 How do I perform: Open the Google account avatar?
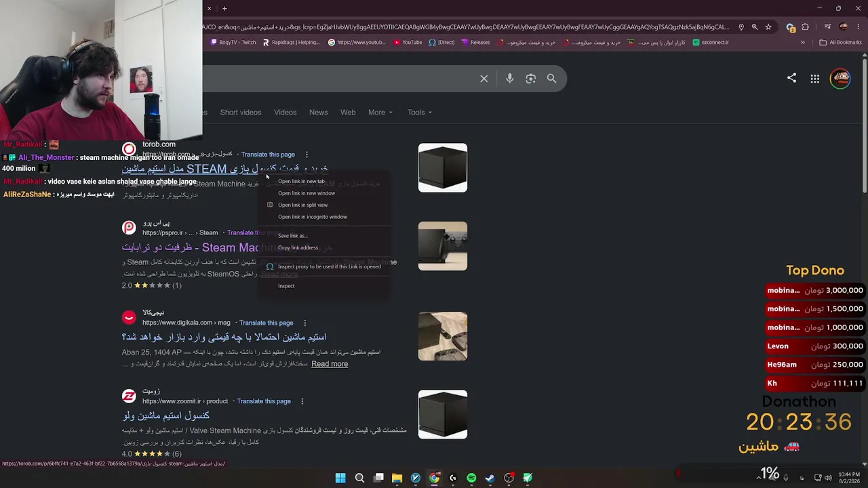pyautogui.click(x=840, y=79)
